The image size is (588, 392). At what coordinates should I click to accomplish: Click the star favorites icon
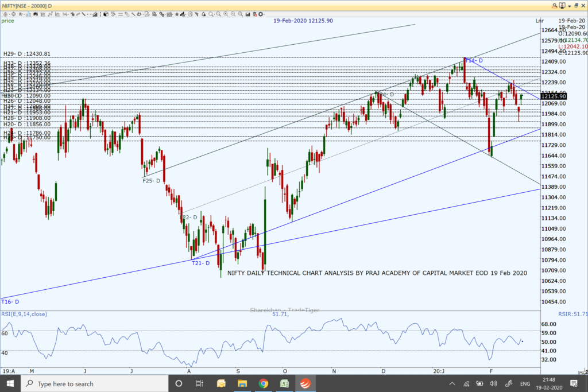(177, 14)
